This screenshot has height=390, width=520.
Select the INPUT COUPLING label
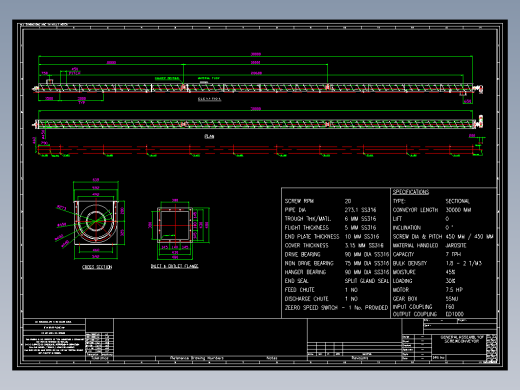point(412,306)
